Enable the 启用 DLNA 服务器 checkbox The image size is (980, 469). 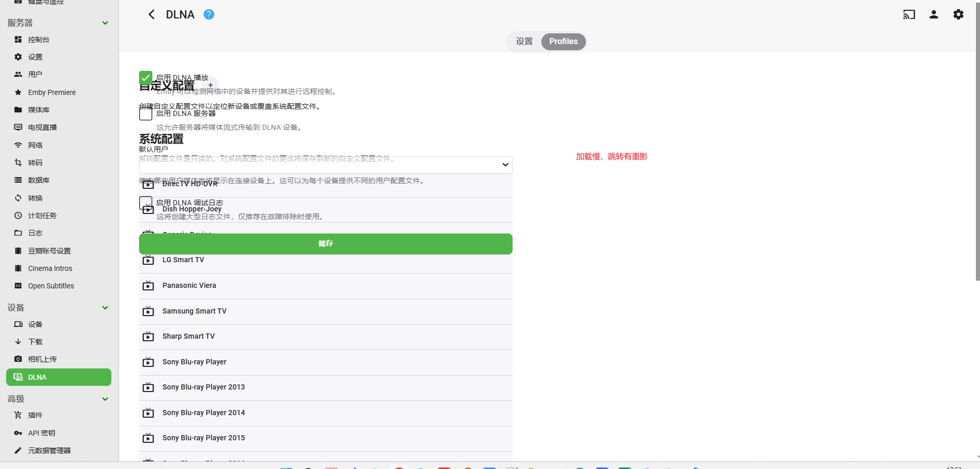pyautogui.click(x=146, y=114)
